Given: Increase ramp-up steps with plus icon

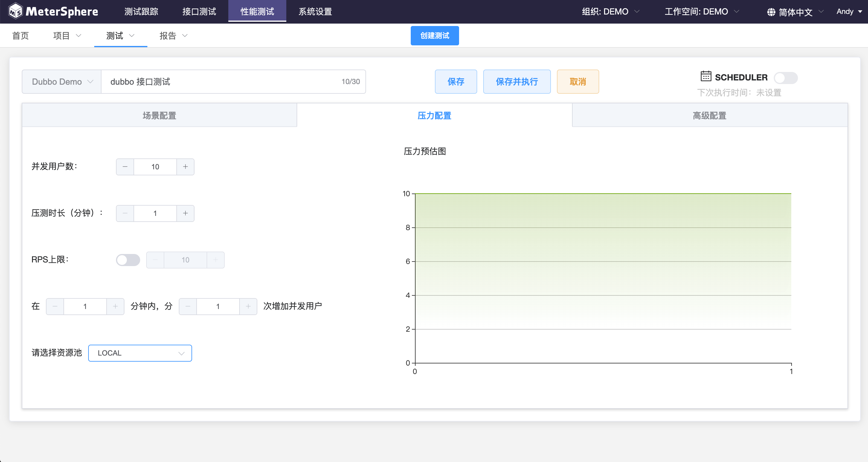Looking at the screenshot, I should click(x=248, y=306).
